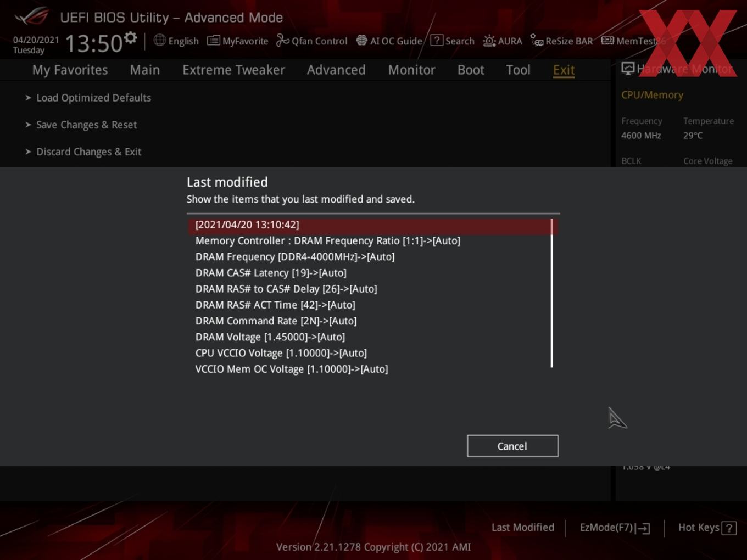Screen dimensions: 747x560
Task: Click the Search question mark icon
Action: [x=437, y=40]
